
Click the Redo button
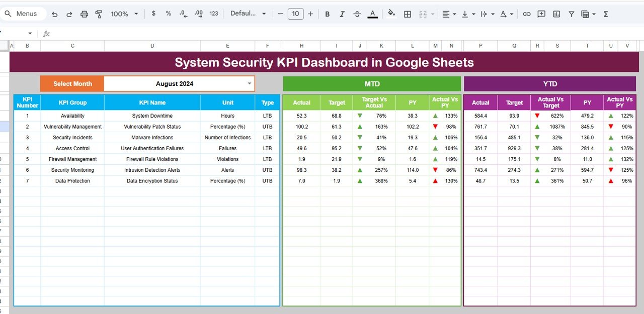click(69, 14)
